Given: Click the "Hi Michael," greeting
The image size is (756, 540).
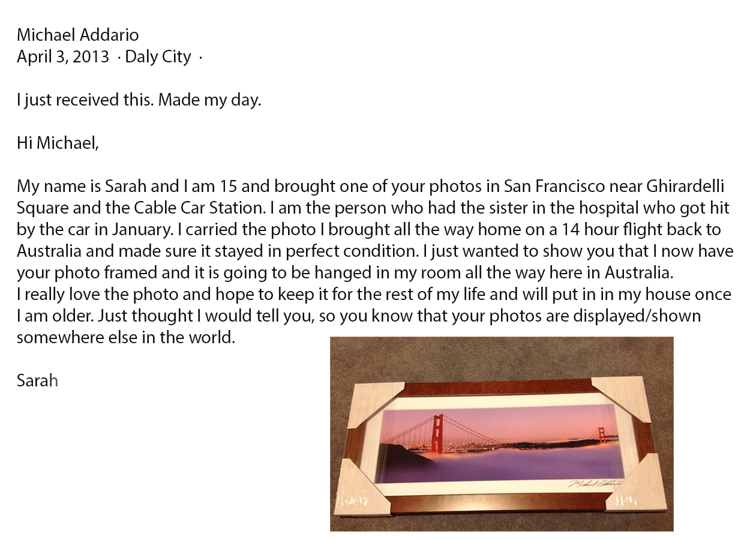Looking at the screenshot, I should tap(58, 143).
